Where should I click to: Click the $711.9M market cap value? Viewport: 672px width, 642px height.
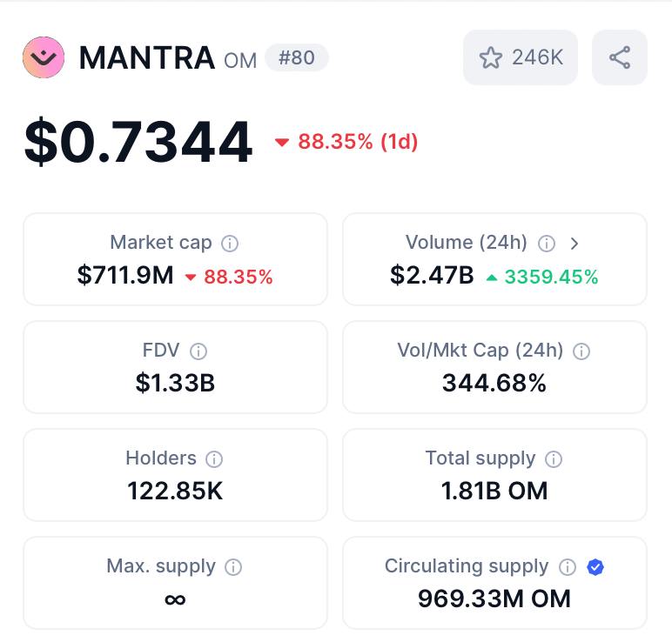[125, 275]
